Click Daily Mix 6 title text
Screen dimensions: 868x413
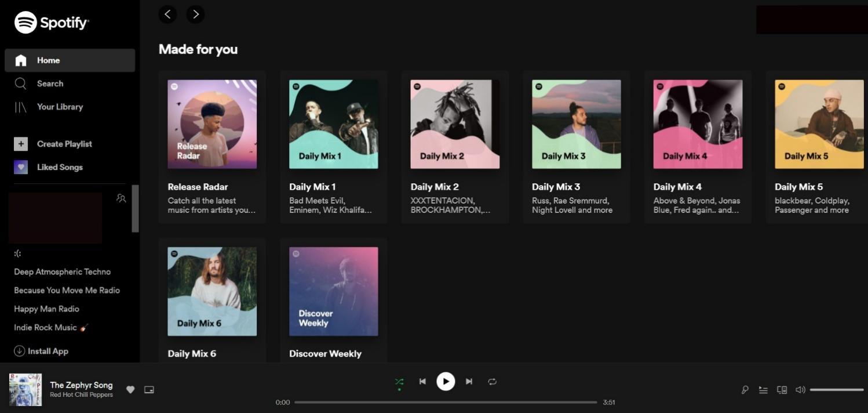[x=192, y=353]
